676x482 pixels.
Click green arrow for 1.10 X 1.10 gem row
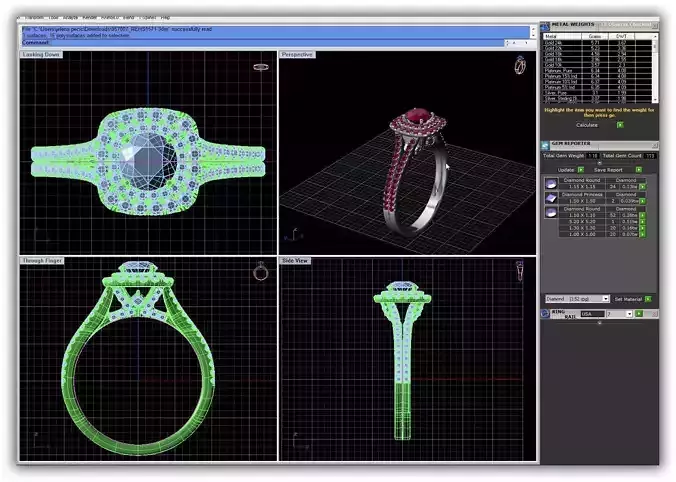642,215
